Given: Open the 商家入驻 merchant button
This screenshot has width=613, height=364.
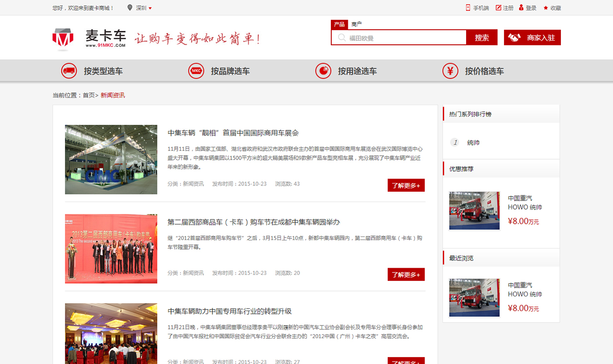Looking at the screenshot, I should pos(532,37).
